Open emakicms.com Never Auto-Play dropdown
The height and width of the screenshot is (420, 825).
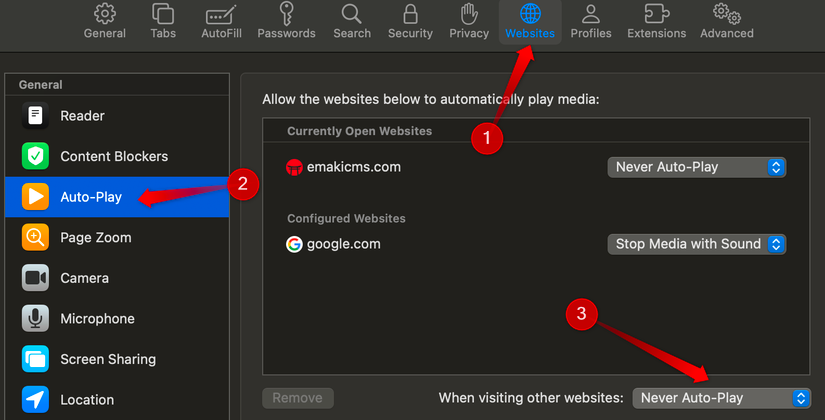[x=697, y=167]
